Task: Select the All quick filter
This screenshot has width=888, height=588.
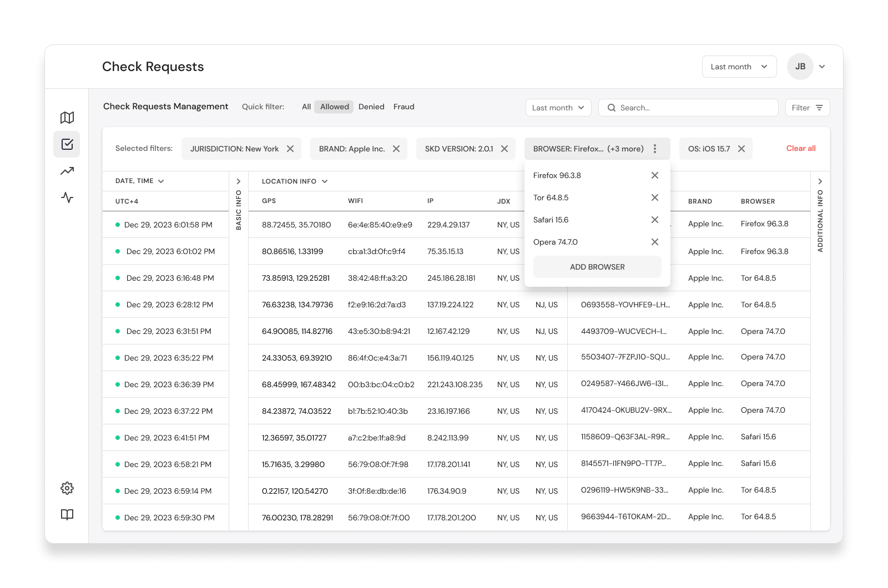Action: [x=306, y=107]
